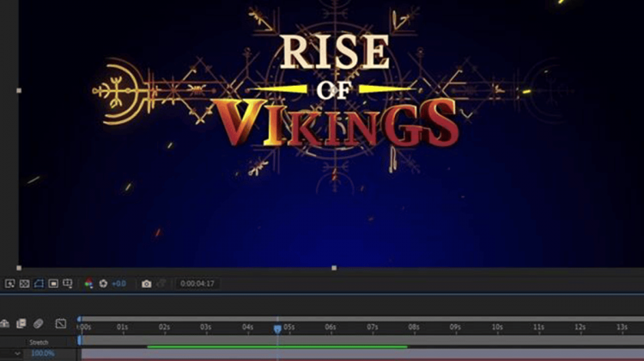
Task: Click the Reset Exposure icon
Action: pyautogui.click(x=103, y=284)
